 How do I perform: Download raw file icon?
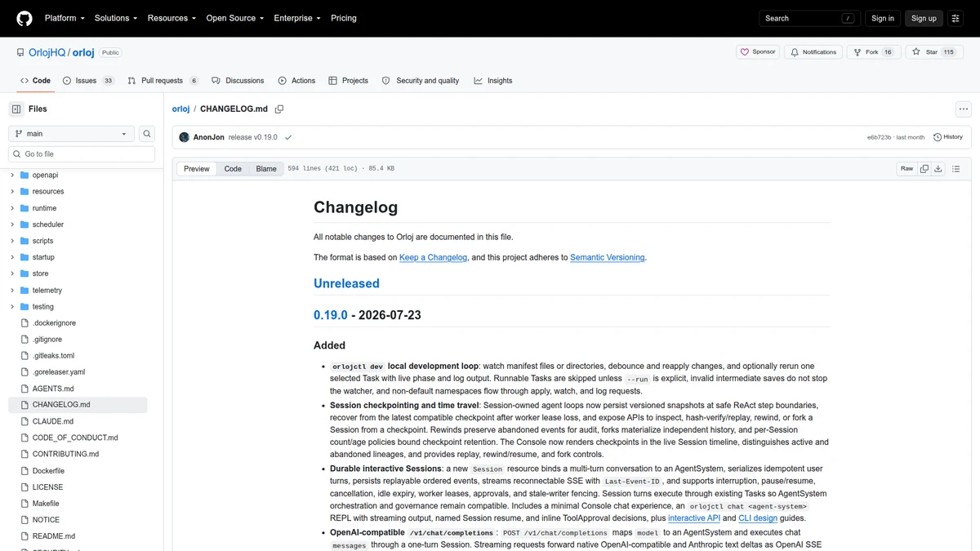coord(938,169)
